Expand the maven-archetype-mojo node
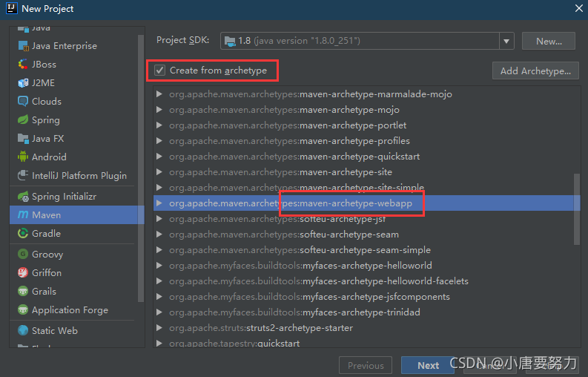Screen dimensions: 588x377 [159, 110]
